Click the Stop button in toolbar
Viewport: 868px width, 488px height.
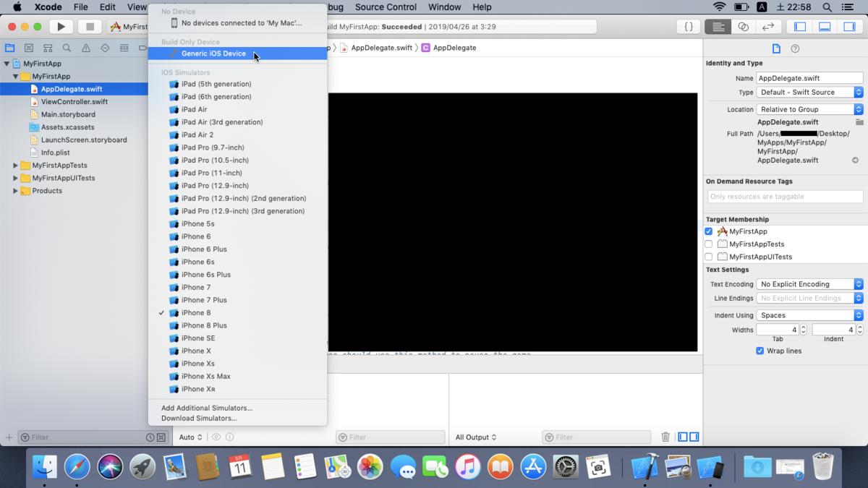click(90, 27)
